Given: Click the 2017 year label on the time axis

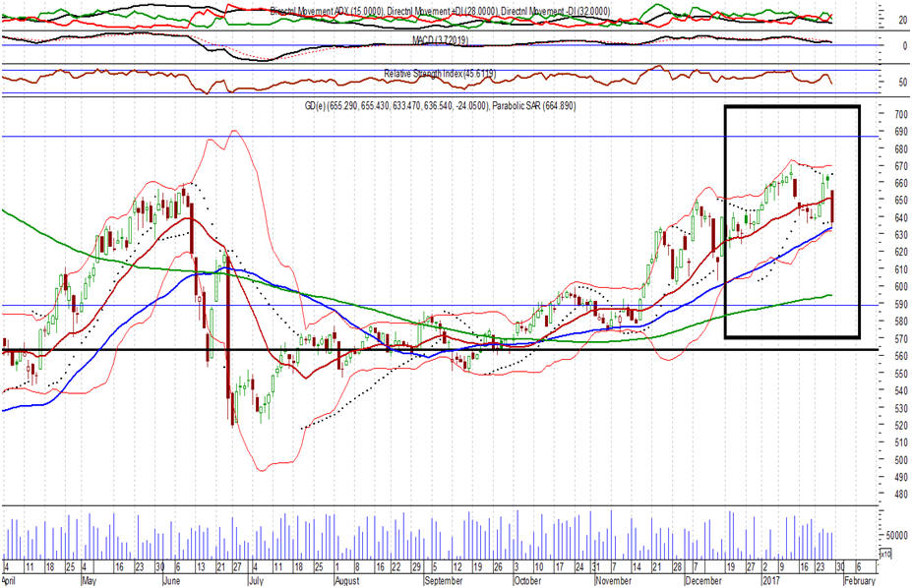Looking at the screenshot, I should pos(770,581).
